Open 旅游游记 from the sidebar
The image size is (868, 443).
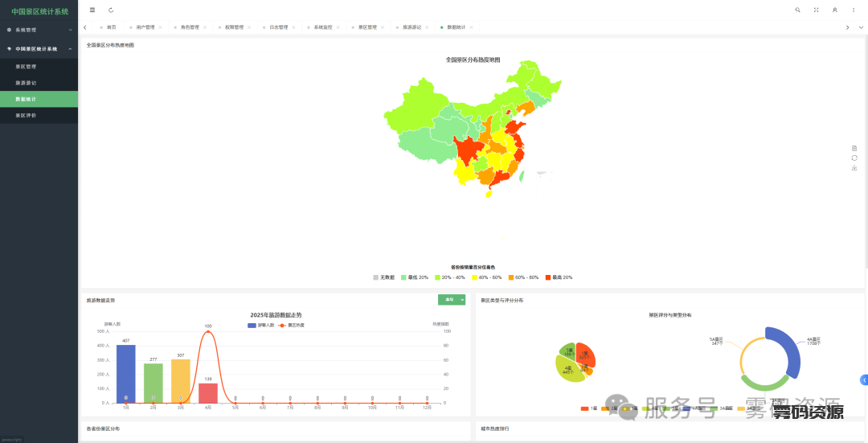(26, 83)
